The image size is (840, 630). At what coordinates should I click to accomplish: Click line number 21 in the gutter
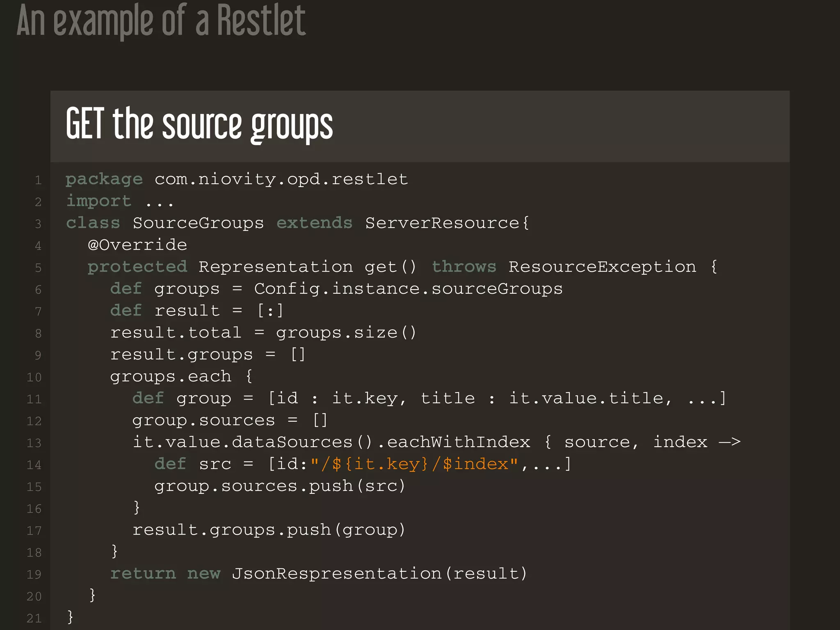(34, 618)
